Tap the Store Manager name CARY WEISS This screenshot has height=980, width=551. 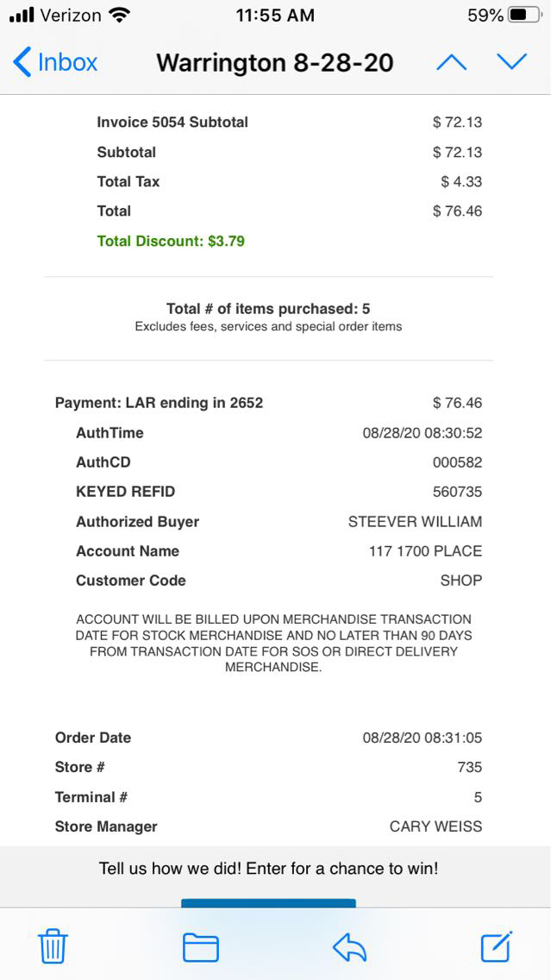click(x=435, y=826)
